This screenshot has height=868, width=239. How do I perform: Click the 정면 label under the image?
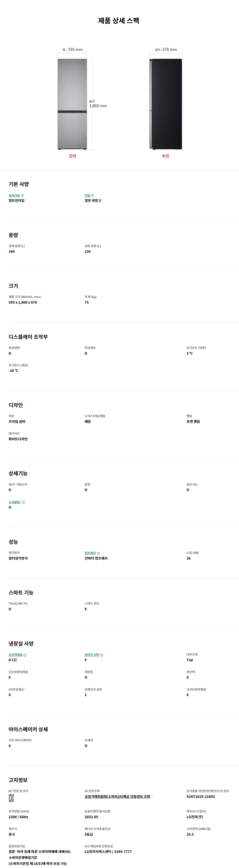[72, 156]
